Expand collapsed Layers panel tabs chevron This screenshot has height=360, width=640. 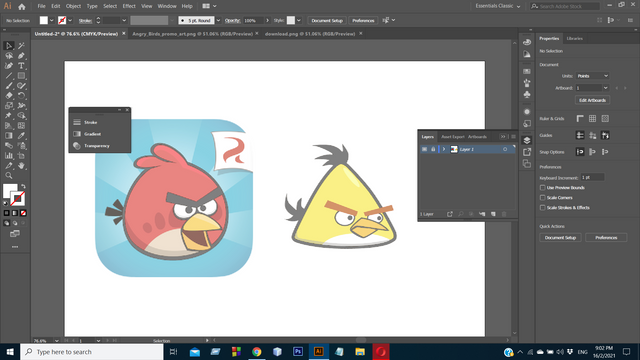pyautogui.click(x=503, y=137)
